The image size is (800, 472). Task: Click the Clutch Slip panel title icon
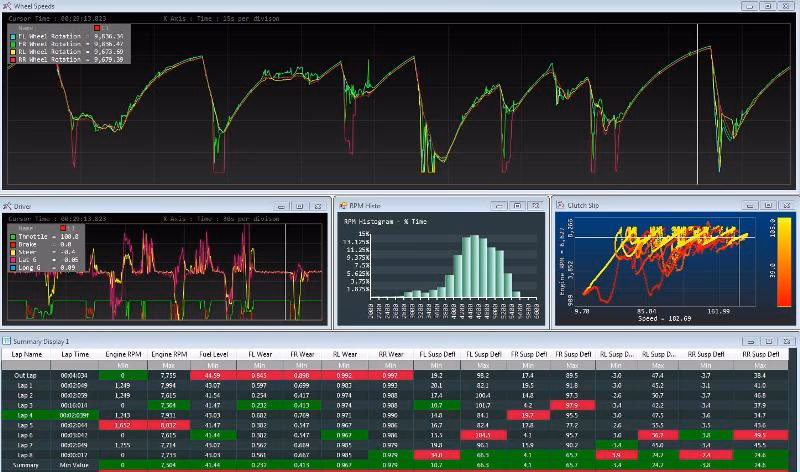click(560, 205)
